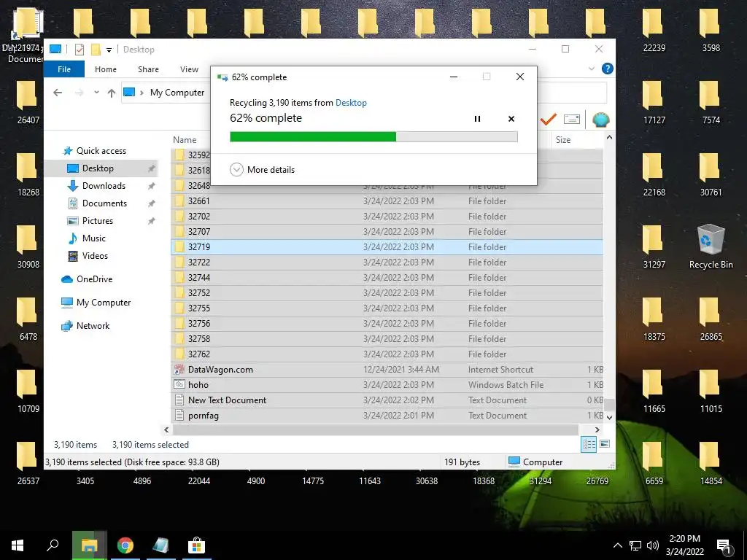This screenshot has width=747, height=560.
Task: Select folder 32719 in file list
Action: coord(387,246)
